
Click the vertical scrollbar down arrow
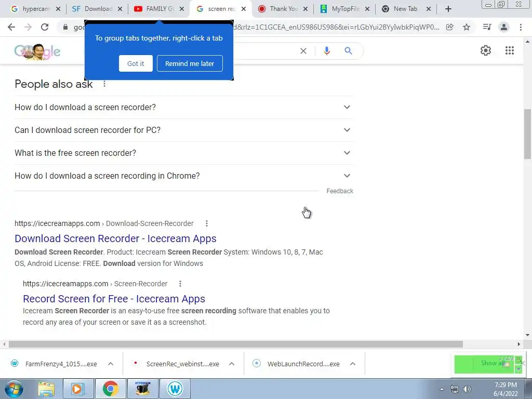click(528, 335)
